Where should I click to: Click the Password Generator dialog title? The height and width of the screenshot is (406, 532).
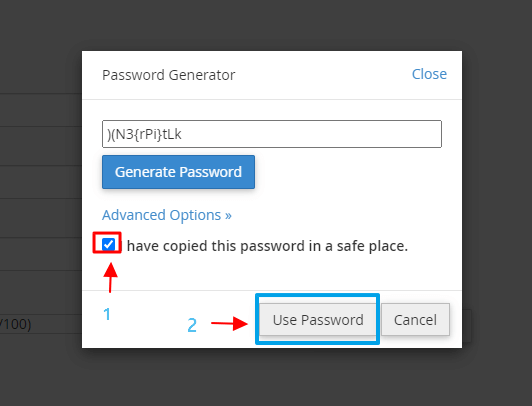(169, 75)
